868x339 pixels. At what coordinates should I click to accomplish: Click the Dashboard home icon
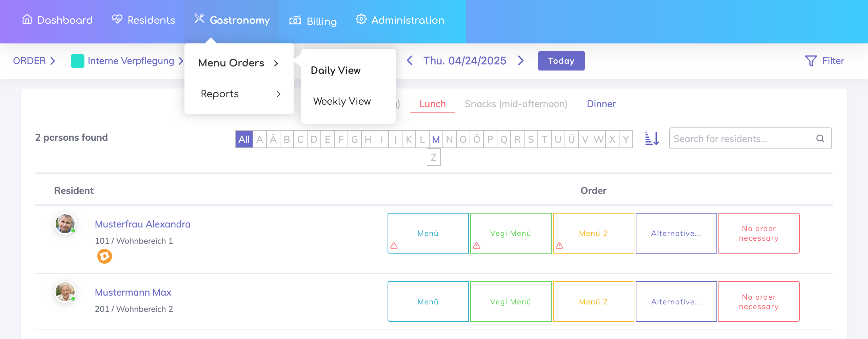pos(27,20)
